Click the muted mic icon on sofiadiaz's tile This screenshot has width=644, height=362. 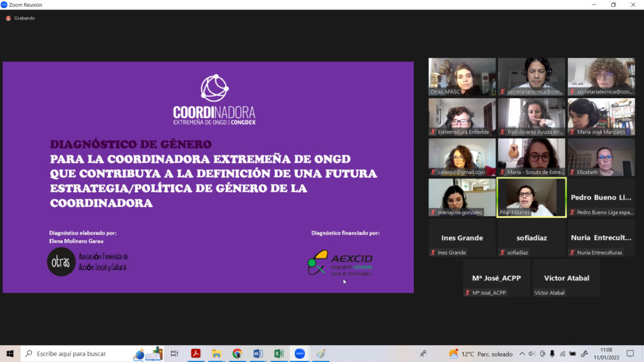tap(502, 253)
